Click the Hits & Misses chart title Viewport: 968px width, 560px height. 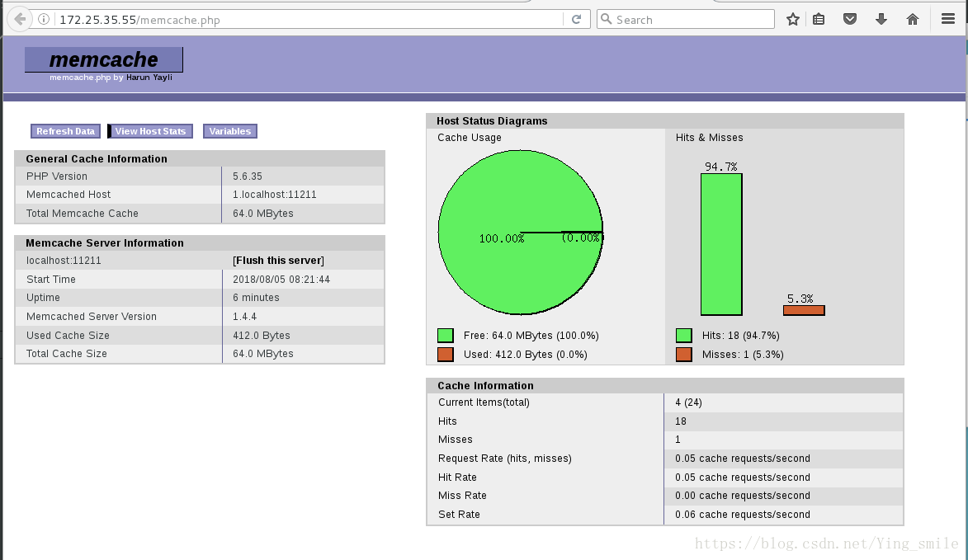click(x=710, y=138)
